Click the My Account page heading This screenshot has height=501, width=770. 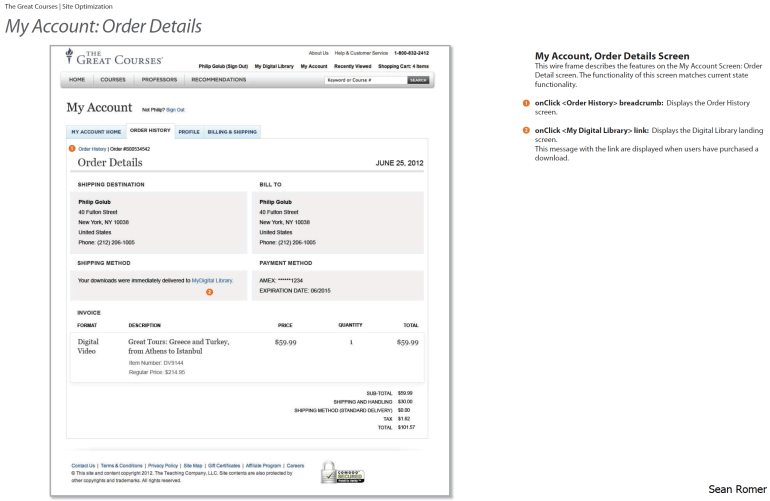100,108
